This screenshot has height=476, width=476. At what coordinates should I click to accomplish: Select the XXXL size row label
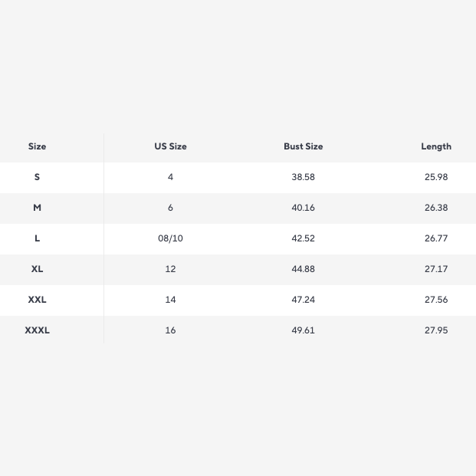pos(37,330)
